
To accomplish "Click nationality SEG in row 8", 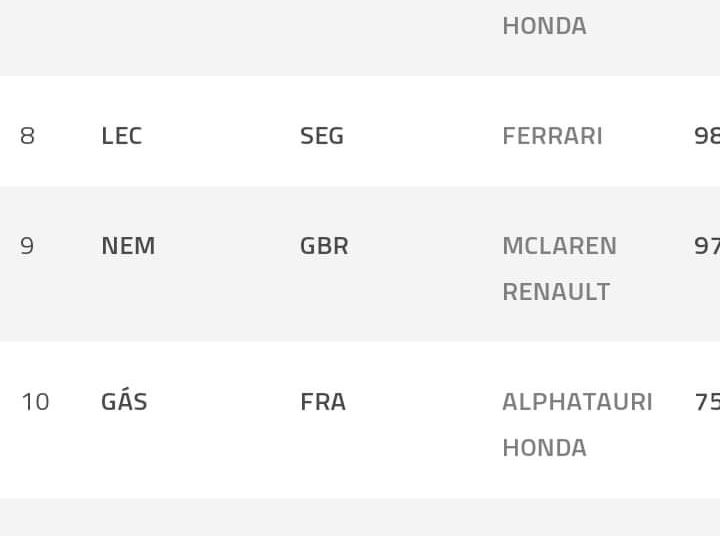I will (x=322, y=136).
